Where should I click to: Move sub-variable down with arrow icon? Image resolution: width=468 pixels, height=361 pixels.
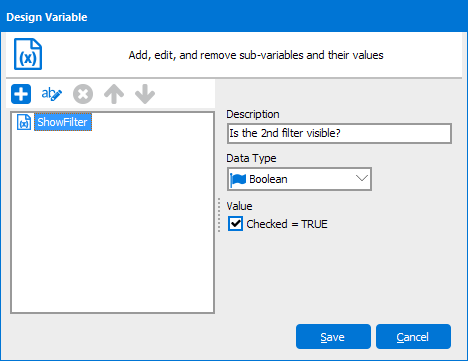(x=145, y=94)
